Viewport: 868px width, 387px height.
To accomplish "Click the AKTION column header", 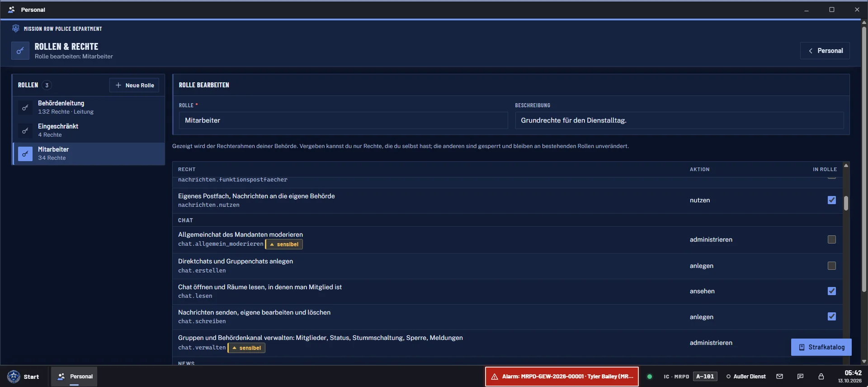I will click(x=699, y=169).
